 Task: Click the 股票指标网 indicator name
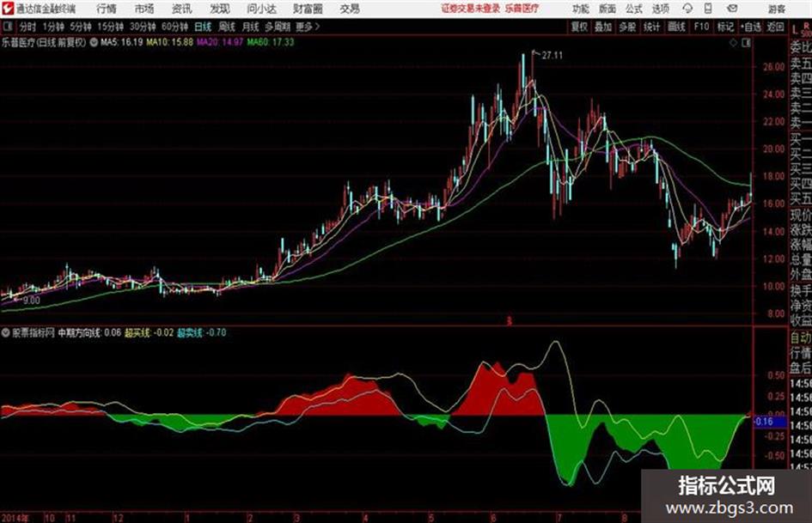pos(34,332)
